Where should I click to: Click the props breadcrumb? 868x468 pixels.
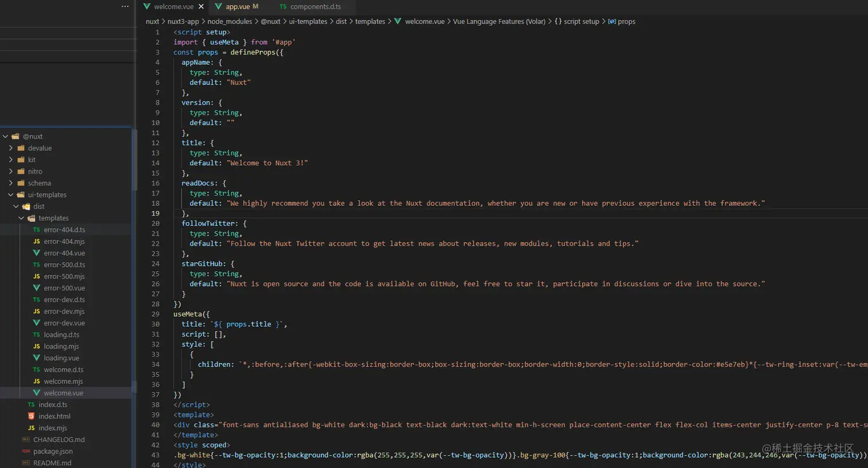(626, 22)
